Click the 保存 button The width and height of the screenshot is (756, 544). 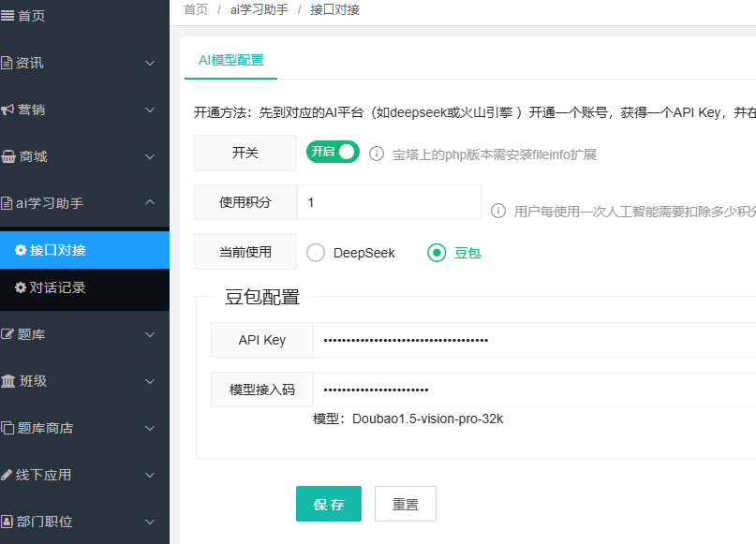coord(328,504)
